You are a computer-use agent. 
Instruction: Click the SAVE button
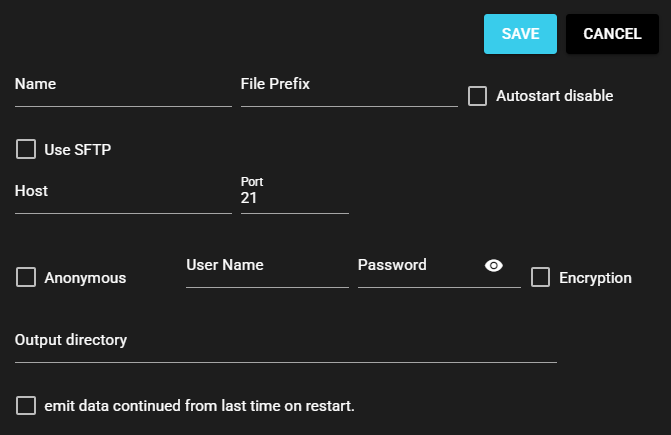click(x=520, y=34)
